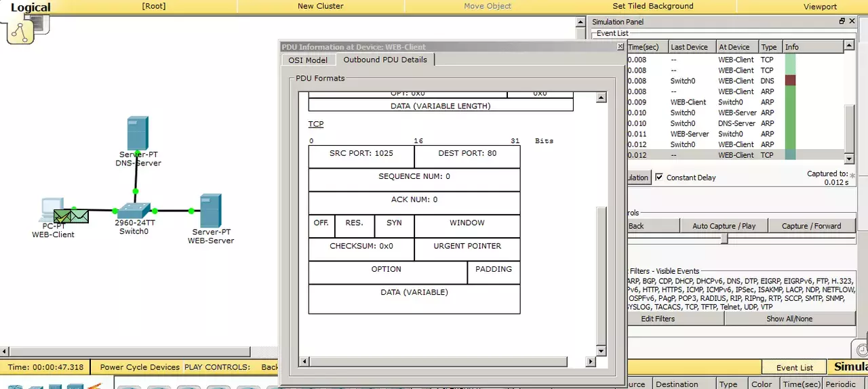
Task: Click PDU details scroll-down arrow
Action: (600, 350)
